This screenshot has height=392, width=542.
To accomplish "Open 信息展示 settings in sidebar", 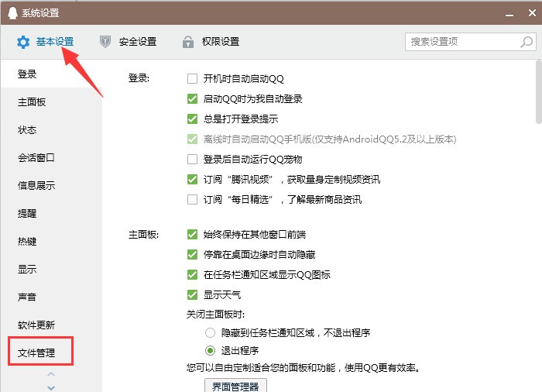I will (x=36, y=185).
